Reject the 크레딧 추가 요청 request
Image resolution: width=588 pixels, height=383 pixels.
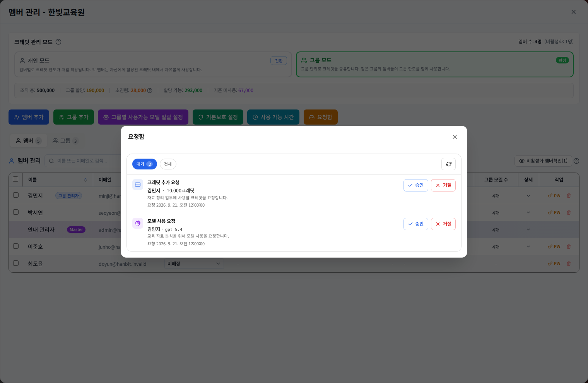click(443, 185)
